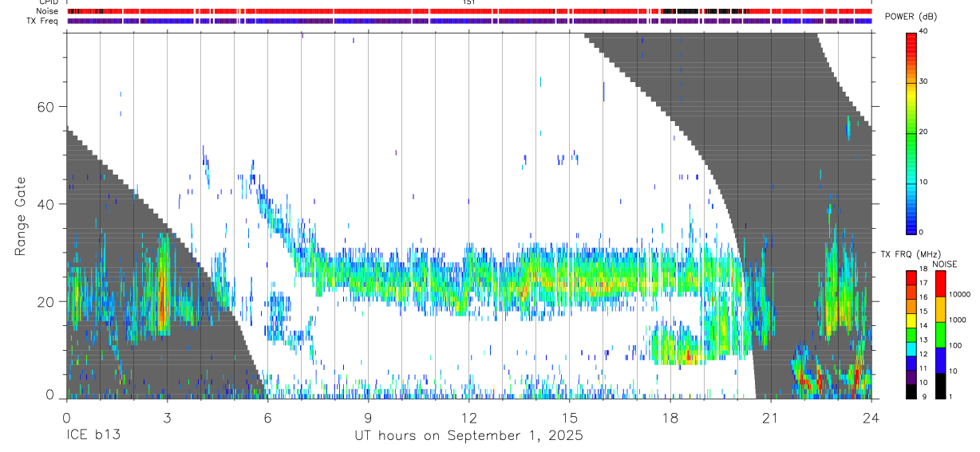Viewport: 980px width, 452px height.
Task: Select the NOISE color scale bar
Action: pyautogui.click(x=941, y=335)
